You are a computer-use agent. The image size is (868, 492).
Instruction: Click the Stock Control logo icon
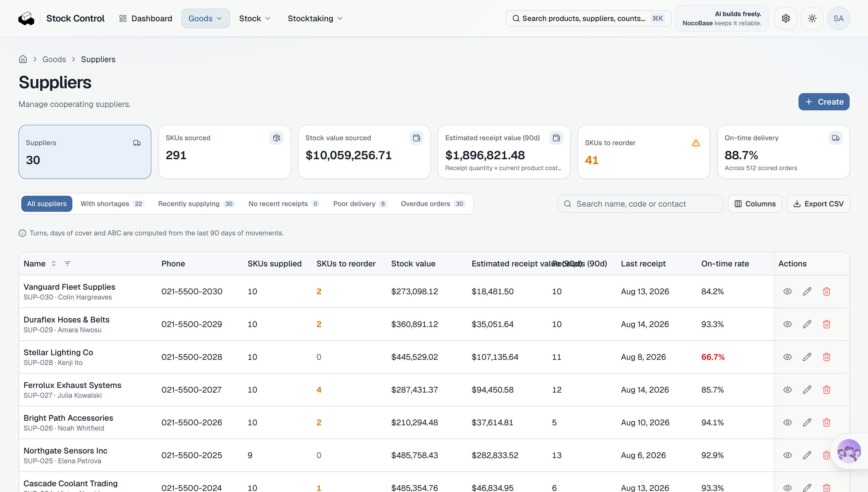pyautogui.click(x=26, y=19)
